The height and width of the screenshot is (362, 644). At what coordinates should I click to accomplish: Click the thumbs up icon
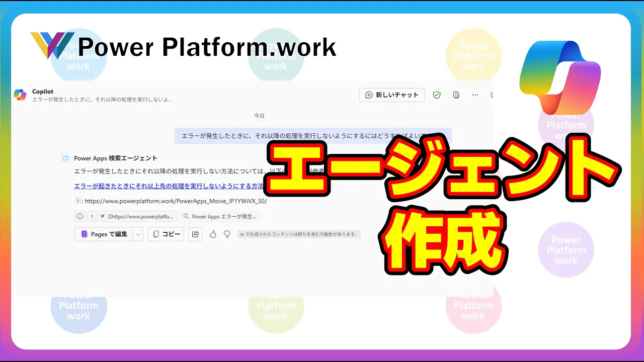click(x=213, y=234)
